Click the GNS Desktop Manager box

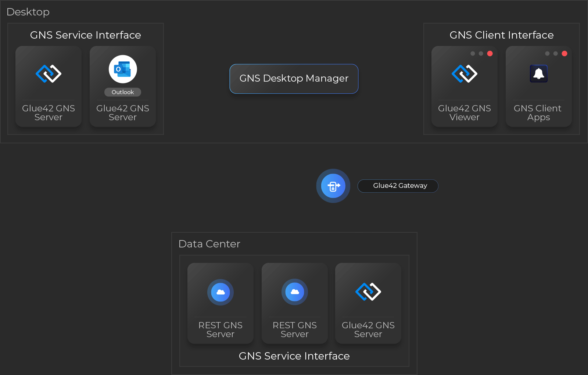[x=294, y=79]
